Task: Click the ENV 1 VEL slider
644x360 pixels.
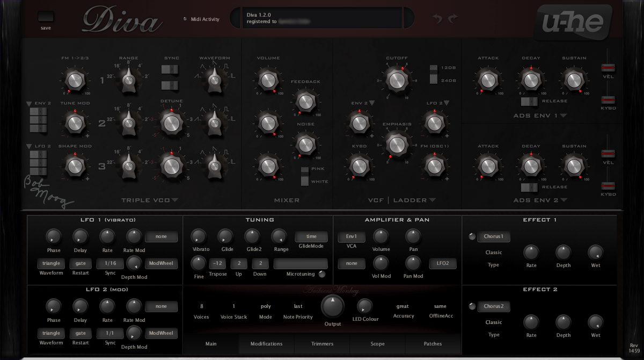Action: [608, 68]
